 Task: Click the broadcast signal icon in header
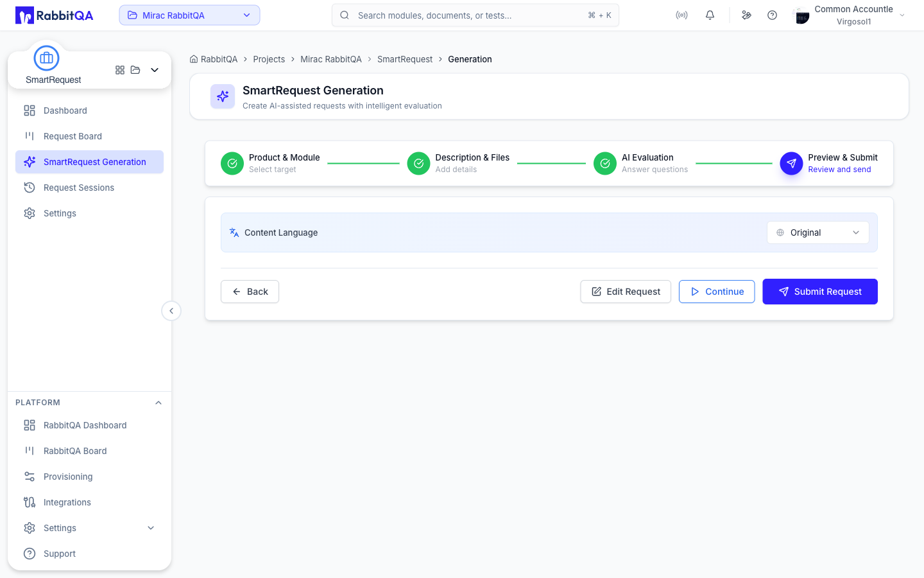click(681, 15)
